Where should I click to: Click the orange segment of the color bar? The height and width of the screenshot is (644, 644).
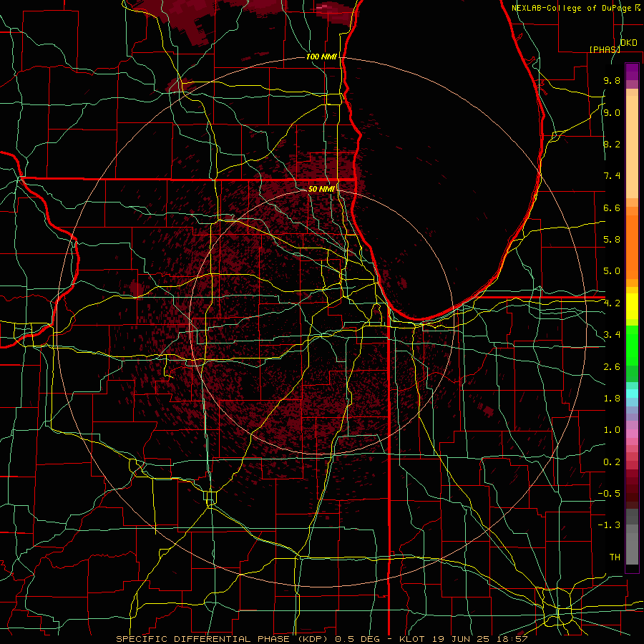632,243
